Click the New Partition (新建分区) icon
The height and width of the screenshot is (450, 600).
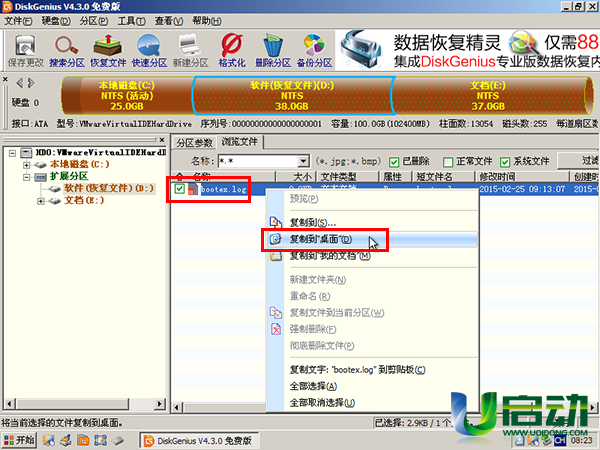[190, 51]
